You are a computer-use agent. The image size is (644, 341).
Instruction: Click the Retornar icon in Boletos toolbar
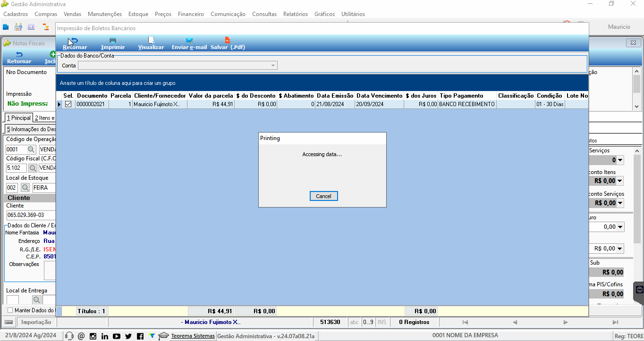pos(74,41)
